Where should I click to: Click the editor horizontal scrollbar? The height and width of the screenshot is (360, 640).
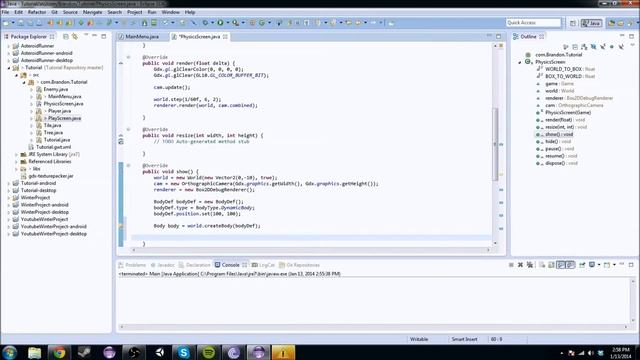click(311, 249)
